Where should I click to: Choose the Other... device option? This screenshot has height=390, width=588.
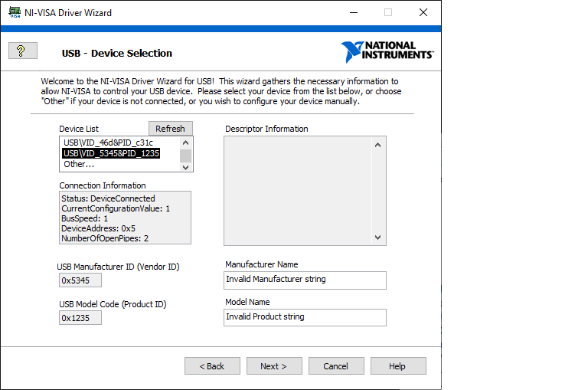tap(79, 164)
